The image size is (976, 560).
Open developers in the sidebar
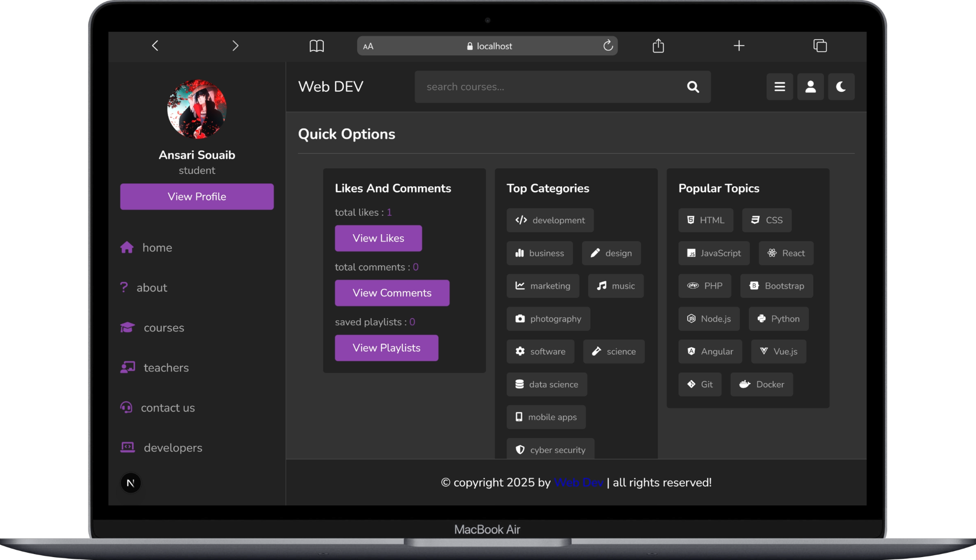tap(162, 448)
